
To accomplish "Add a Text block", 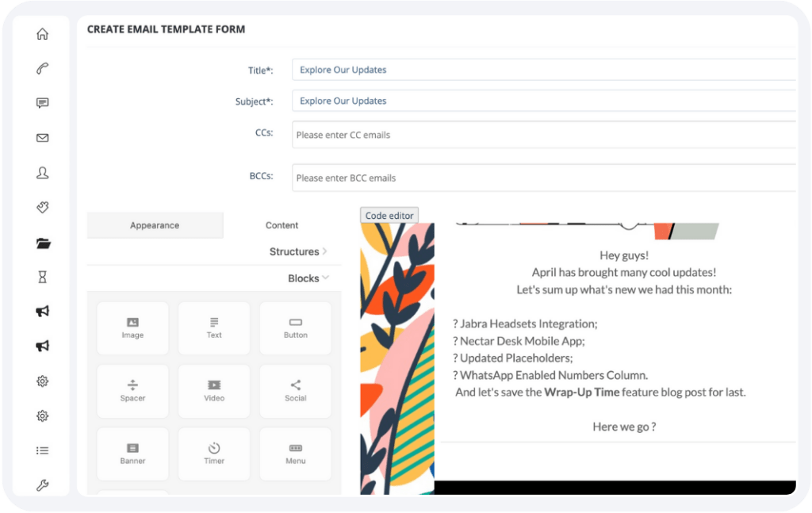I will (213, 327).
